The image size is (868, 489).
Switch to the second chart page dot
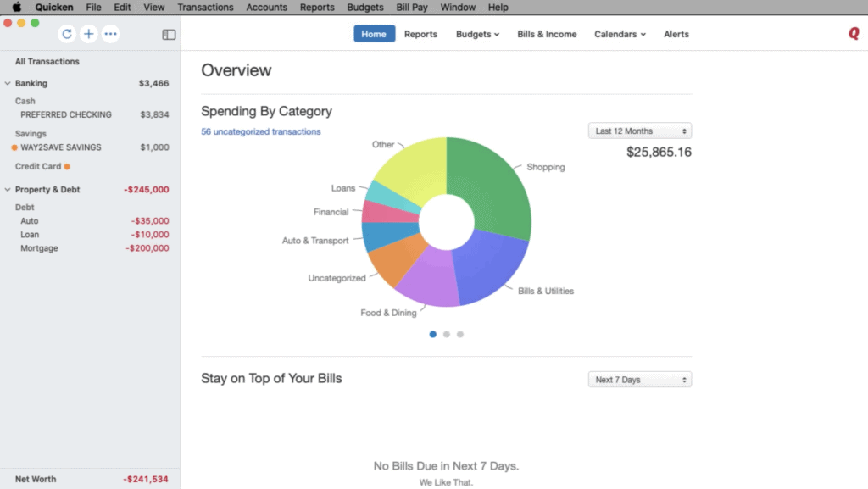coord(447,334)
